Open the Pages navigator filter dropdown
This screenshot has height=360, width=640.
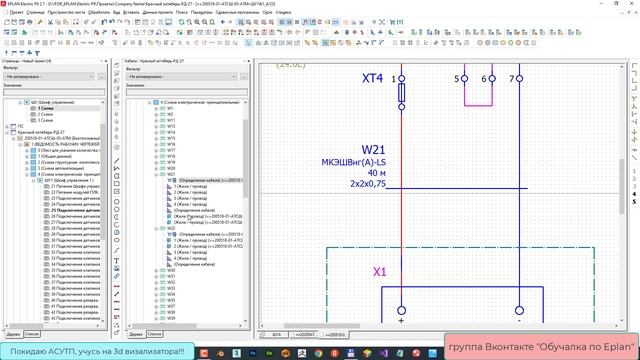tap(49, 76)
